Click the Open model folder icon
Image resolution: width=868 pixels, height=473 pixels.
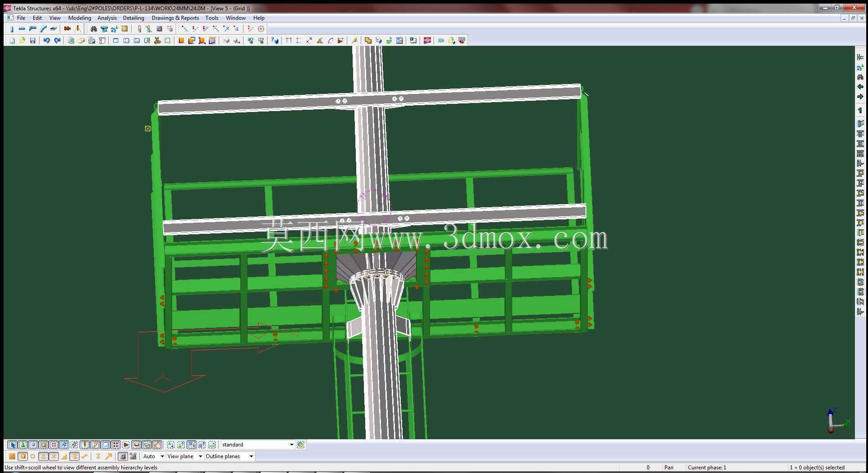point(22,40)
